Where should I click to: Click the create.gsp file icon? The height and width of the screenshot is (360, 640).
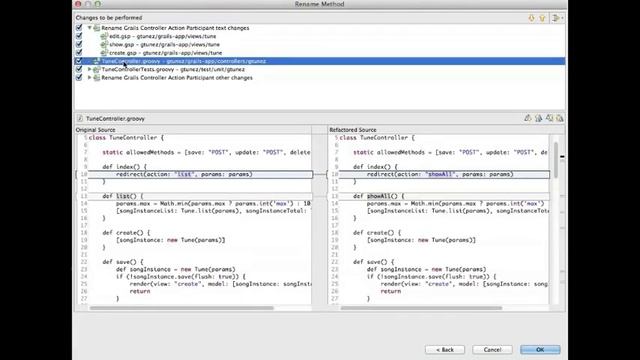[104, 53]
